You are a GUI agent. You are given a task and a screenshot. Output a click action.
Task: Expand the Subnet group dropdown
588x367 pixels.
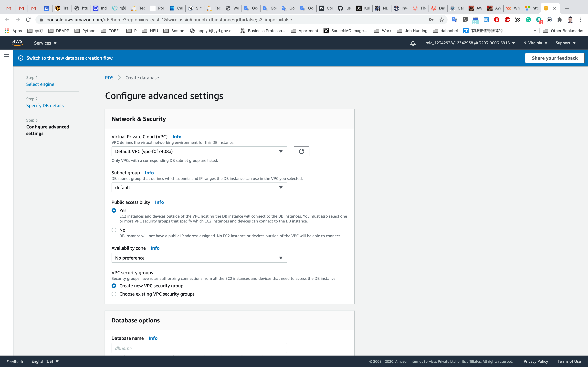[x=199, y=187]
